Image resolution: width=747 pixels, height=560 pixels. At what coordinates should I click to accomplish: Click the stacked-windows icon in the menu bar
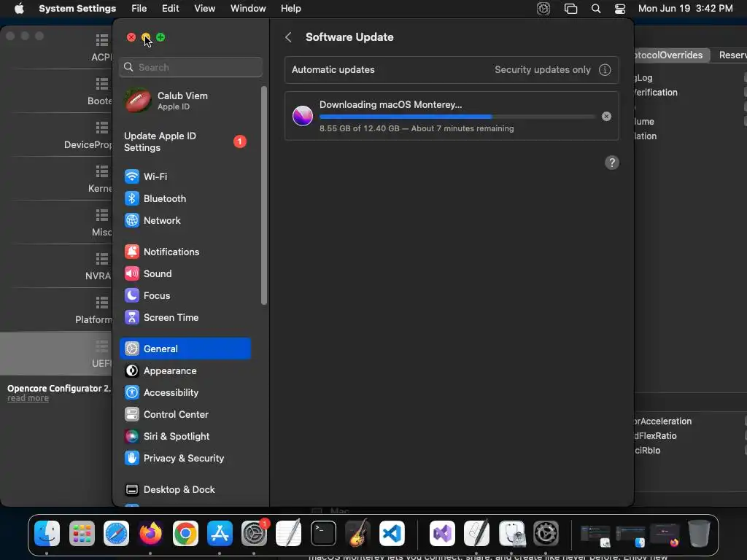click(x=570, y=9)
